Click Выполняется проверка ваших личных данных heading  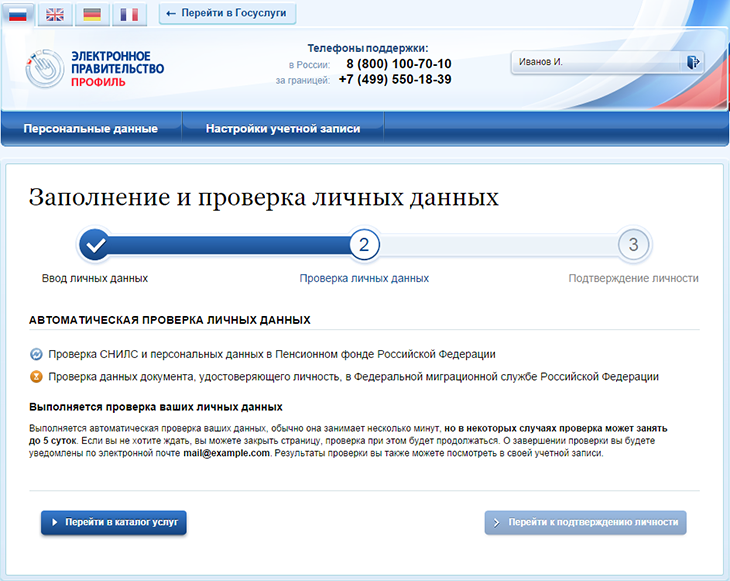coord(155,407)
